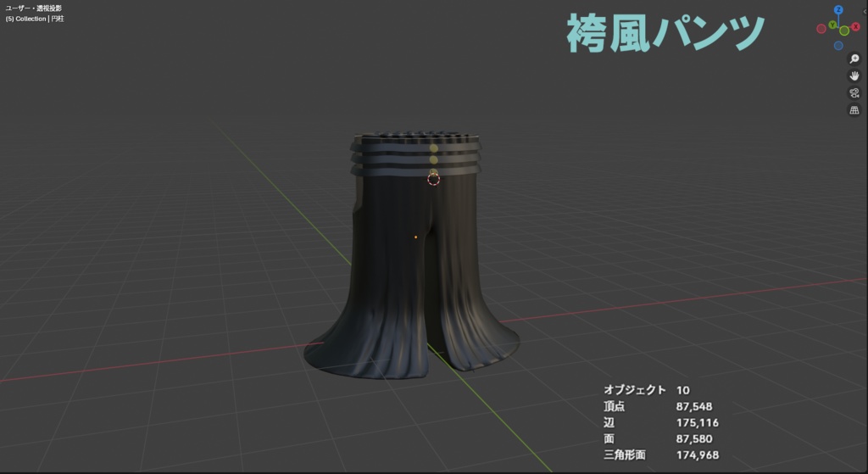The height and width of the screenshot is (474, 868).
Task: Toggle the camera view icon
Action: (x=854, y=93)
